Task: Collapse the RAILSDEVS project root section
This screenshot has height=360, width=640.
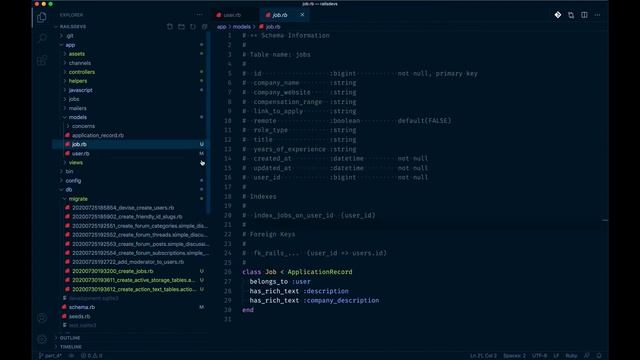Action: point(73,27)
